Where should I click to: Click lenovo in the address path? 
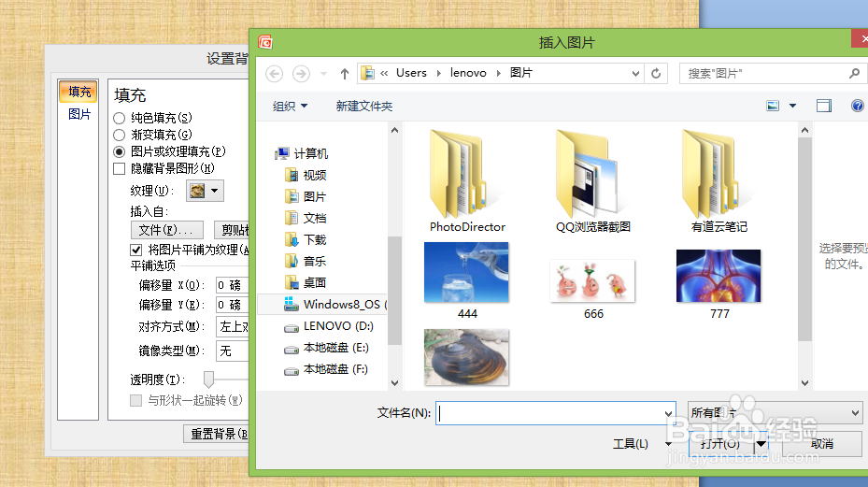click(468, 73)
